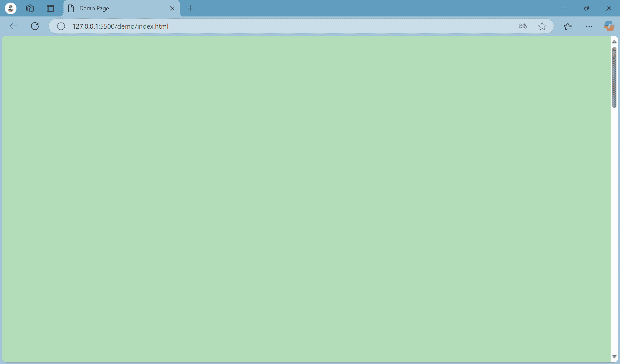Start Read aloud for the page
Screen dimensions: 620x364
522,26
